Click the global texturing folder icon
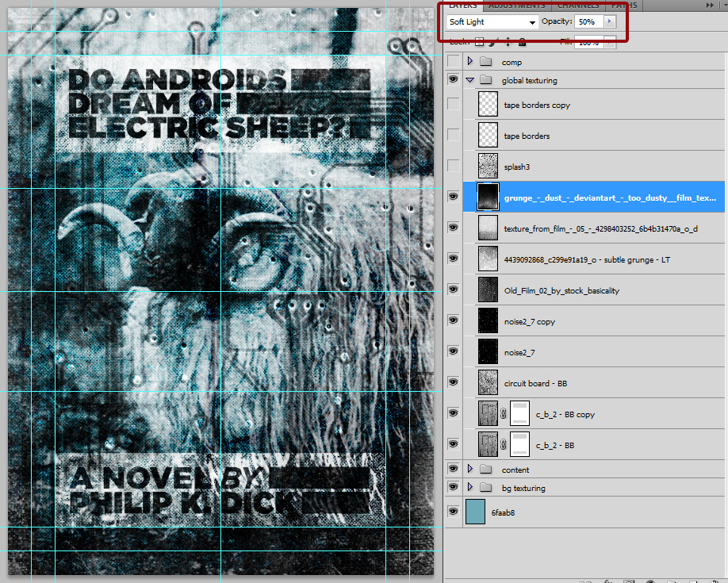The width and height of the screenshot is (728, 583). pos(485,80)
